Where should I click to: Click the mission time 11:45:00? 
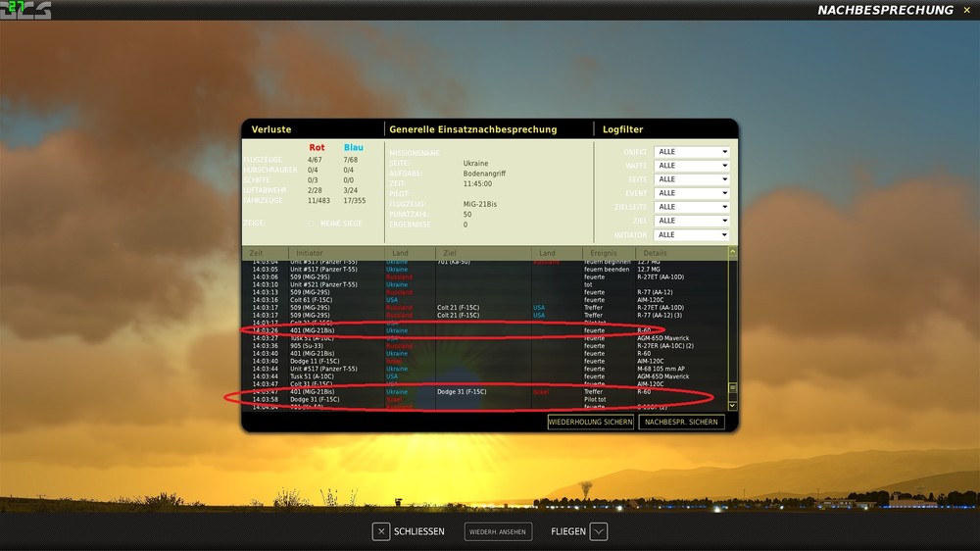[477, 184]
